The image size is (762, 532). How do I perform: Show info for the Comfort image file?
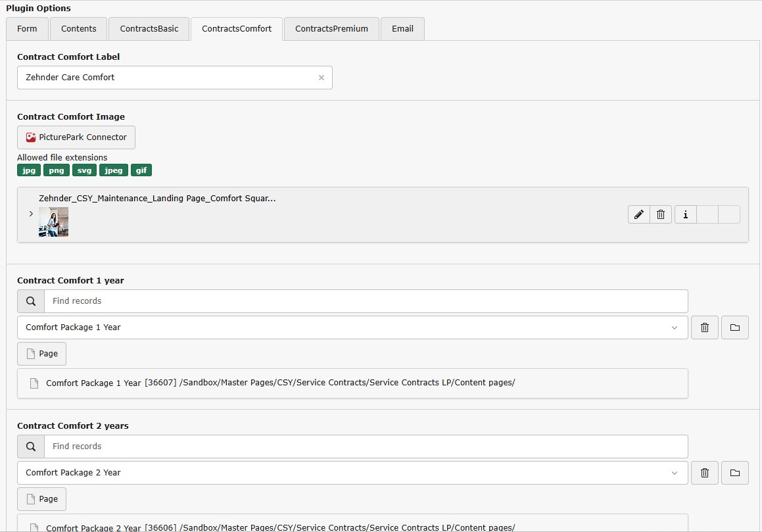685,214
